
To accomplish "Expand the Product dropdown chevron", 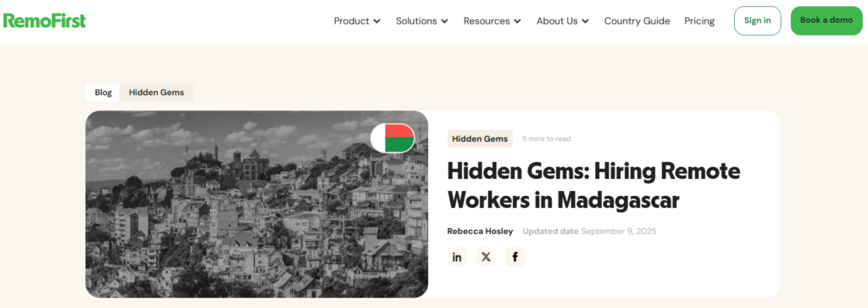I will click(377, 21).
